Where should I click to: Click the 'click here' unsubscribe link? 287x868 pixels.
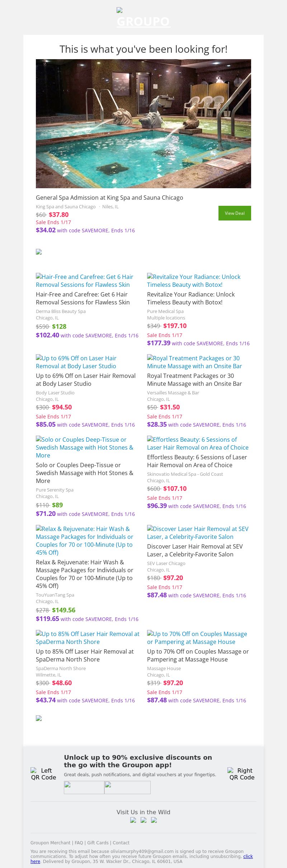(248, 856)
